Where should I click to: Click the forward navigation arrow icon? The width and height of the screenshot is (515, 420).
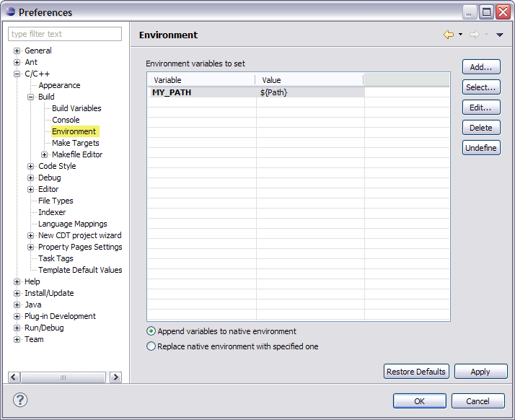tap(475, 35)
